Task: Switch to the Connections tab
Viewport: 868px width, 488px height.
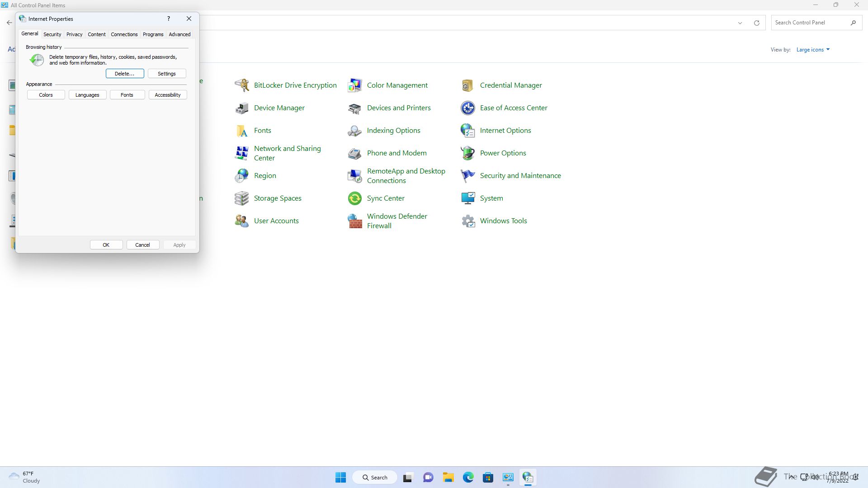Action: tap(124, 34)
